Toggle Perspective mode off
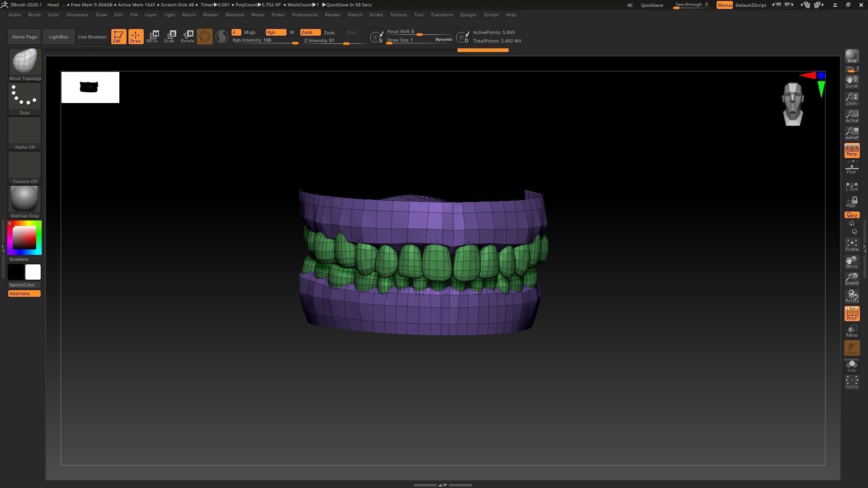 tap(852, 150)
